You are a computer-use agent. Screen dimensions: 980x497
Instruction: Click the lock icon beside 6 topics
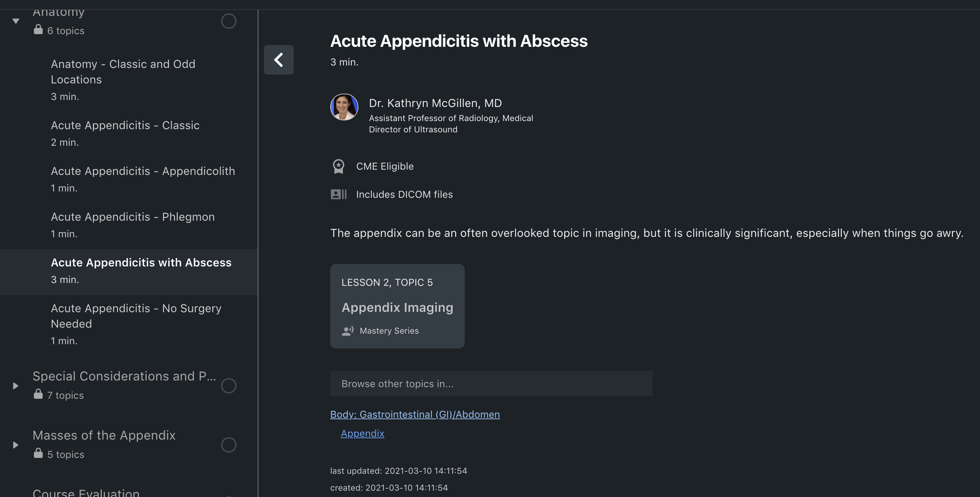click(38, 30)
